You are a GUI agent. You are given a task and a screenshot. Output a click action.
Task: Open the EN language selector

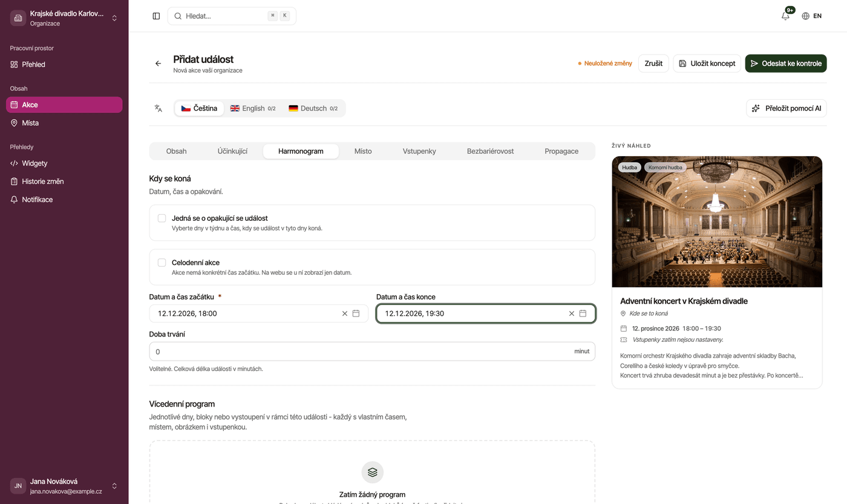pyautogui.click(x=812, y=16)
